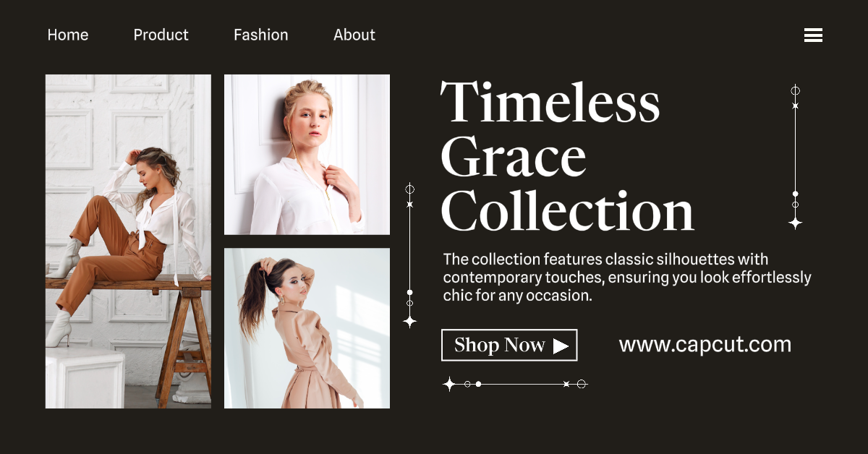Open photo of woman in beige coat
Image resolution: width=868 pixels, height=454 pixels.
point(307,328)
